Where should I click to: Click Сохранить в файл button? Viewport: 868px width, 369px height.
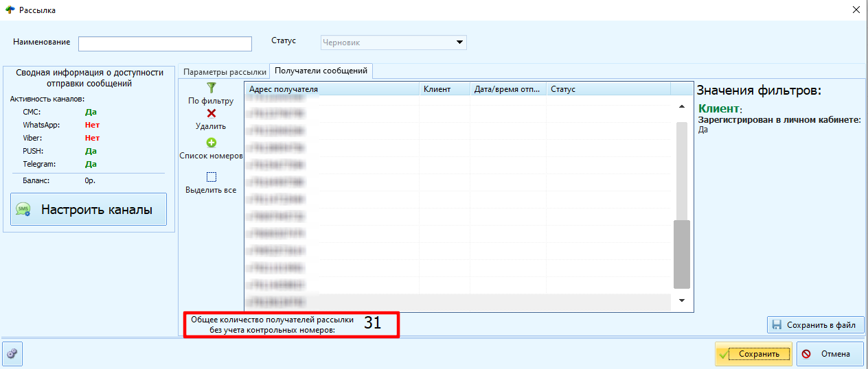815,324
